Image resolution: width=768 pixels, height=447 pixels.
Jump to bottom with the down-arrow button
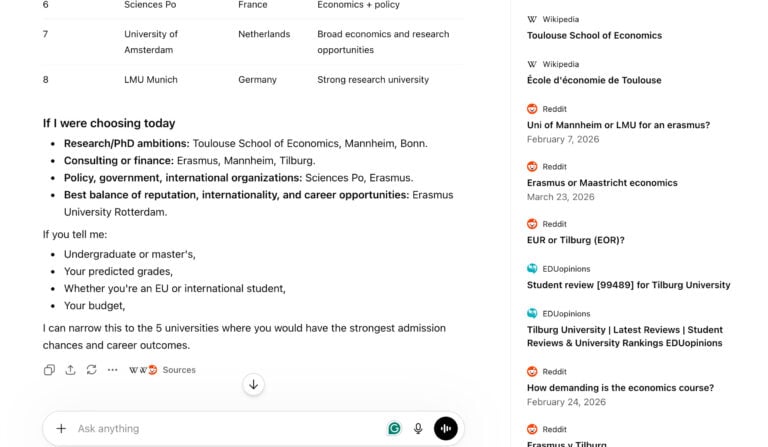click(x=254, y=385)
